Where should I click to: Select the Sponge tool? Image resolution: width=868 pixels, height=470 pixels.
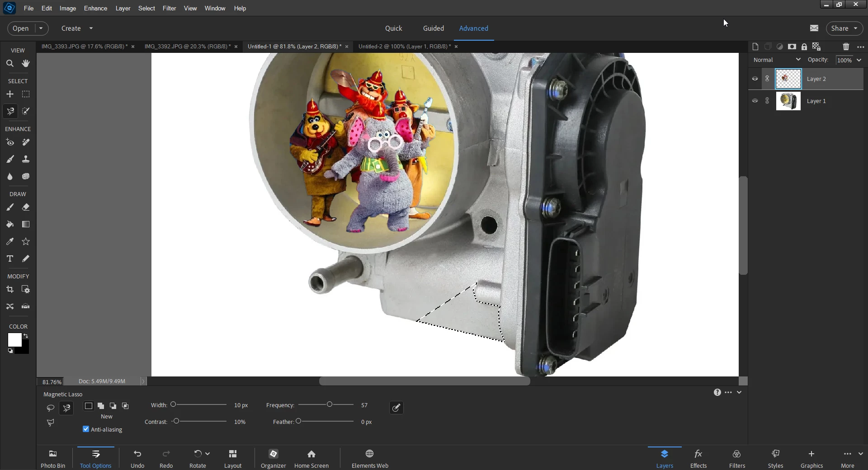[x=26, y=176]
